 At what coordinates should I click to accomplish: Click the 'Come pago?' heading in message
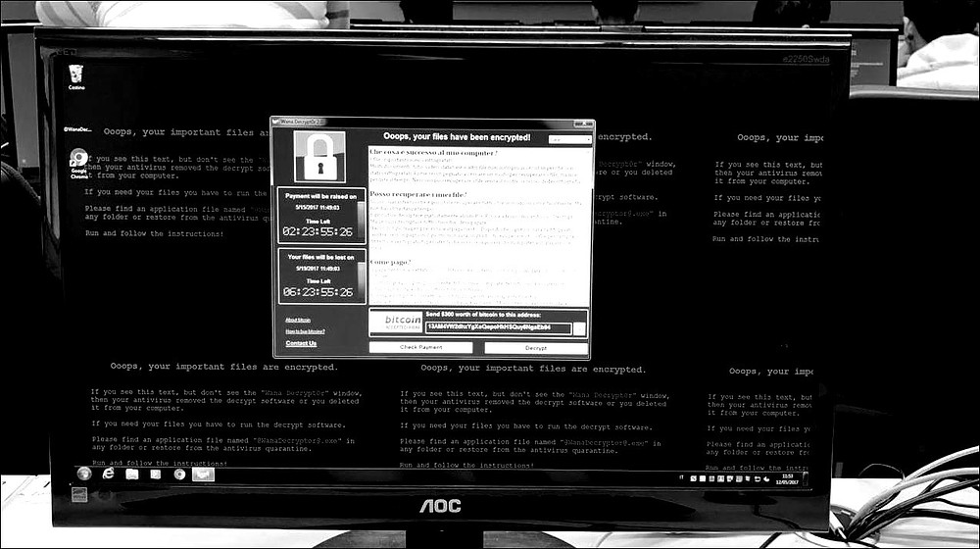click(x=391, y=262)
